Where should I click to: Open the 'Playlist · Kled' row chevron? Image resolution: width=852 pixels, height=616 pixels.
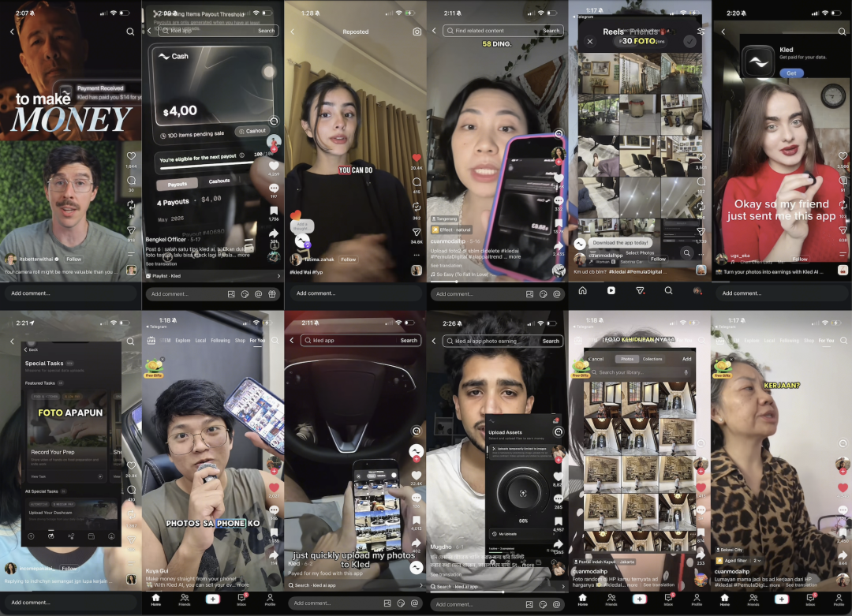(x=278, y=276)
